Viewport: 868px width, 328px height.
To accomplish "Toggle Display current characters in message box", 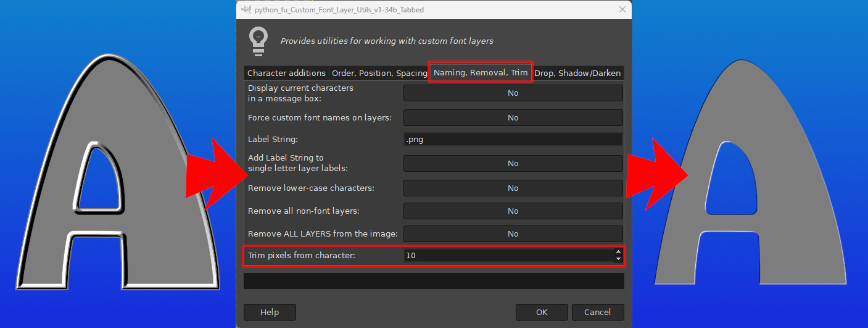I will 513,93.
